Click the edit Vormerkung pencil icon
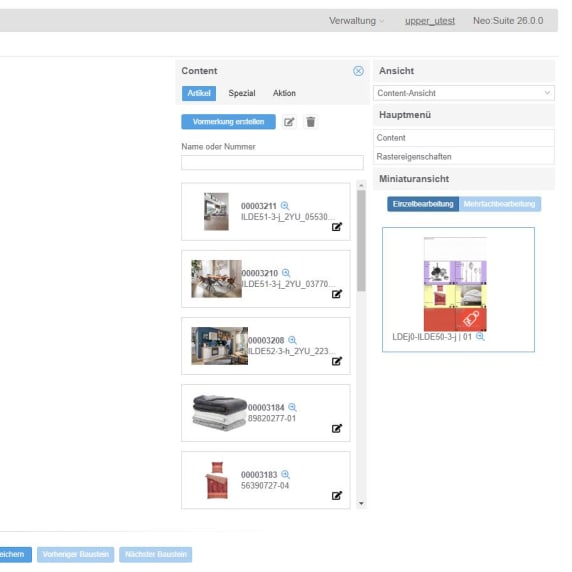 pos(289,122)
